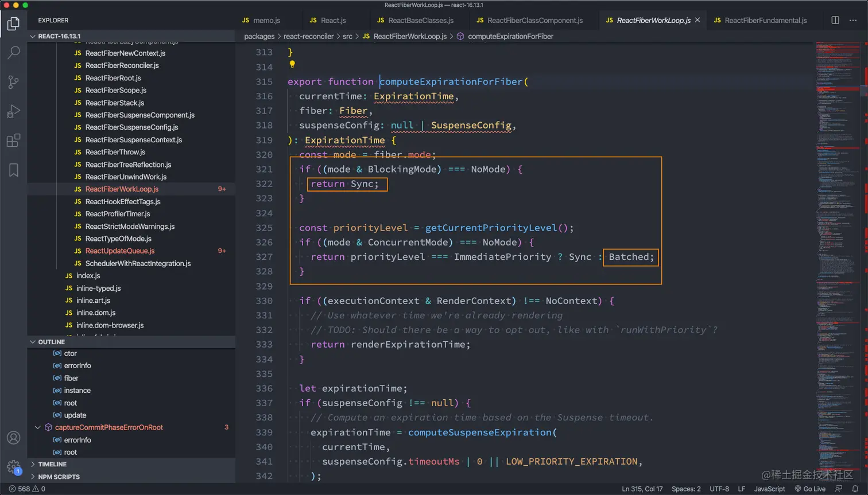Open the Manage gear settings icon
The height and width of the screenshot is (495, 868).
[13, 467]
